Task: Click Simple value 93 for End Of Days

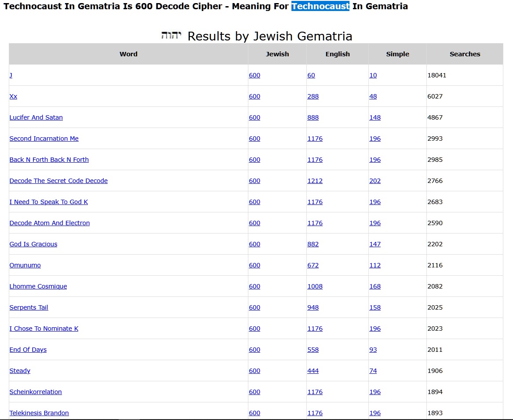Action: click(373, 350)
